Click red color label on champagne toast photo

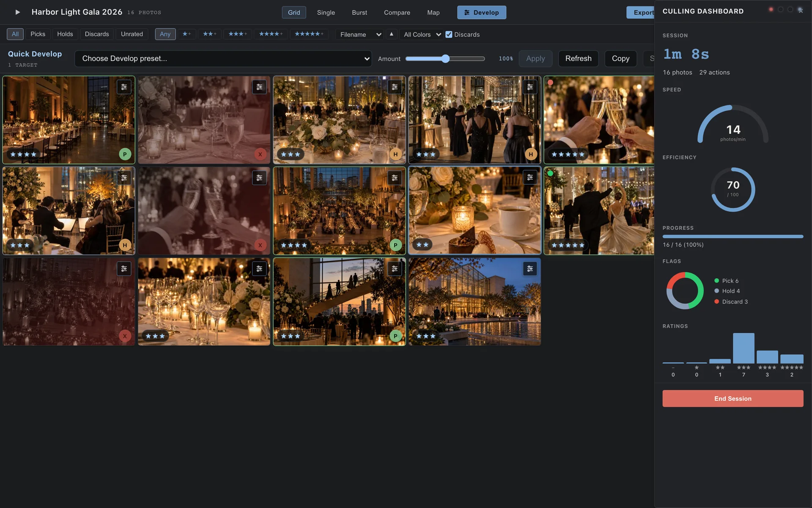coord(550,83)
